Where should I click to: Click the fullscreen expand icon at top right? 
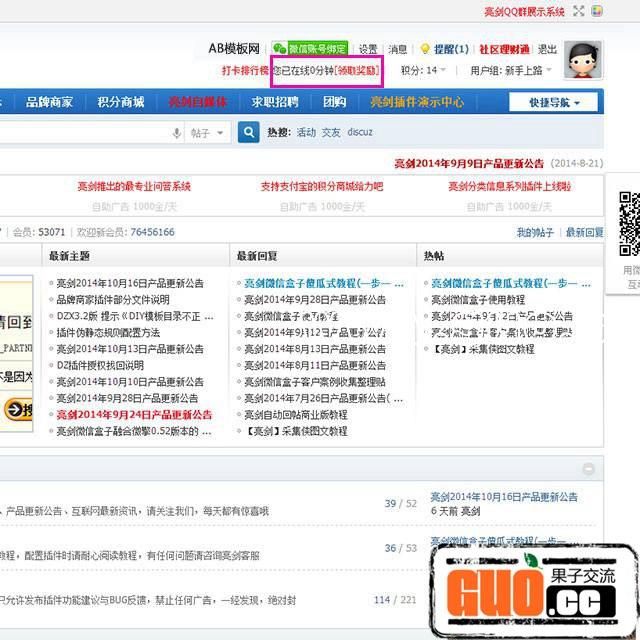pyautogui.click(x=579, y=11)
